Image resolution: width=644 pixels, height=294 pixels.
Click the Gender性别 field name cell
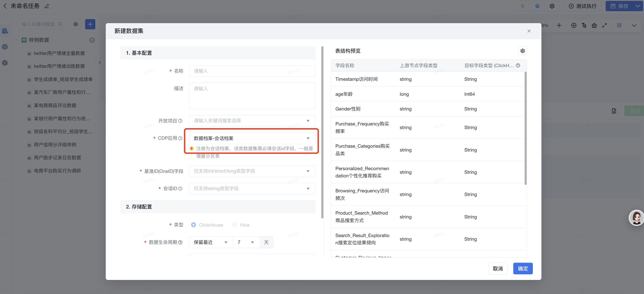(x=348, y=109)
